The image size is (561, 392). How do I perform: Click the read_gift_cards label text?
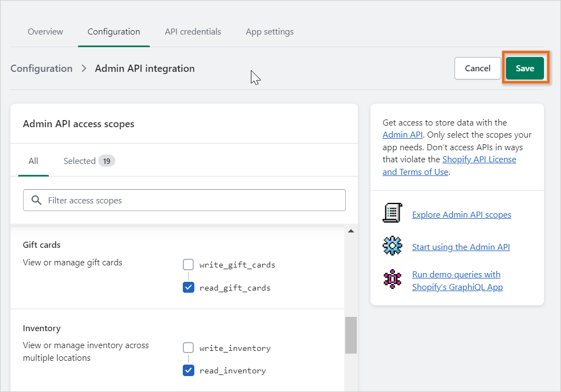click(x=235, y=288)
